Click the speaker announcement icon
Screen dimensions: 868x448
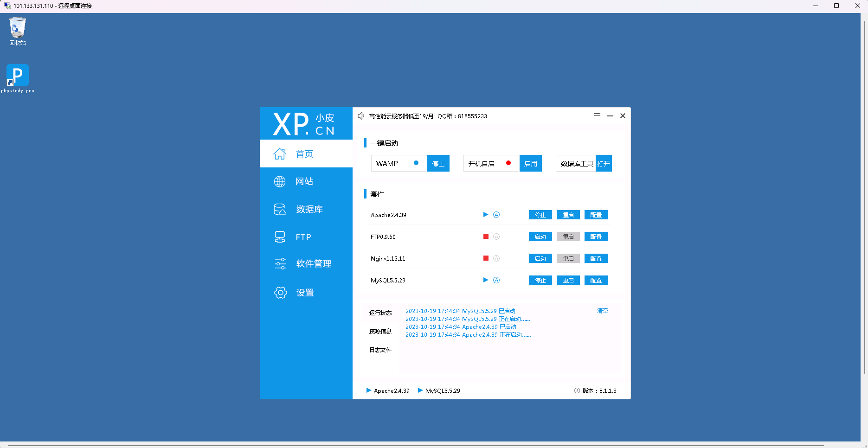[361, 116]
